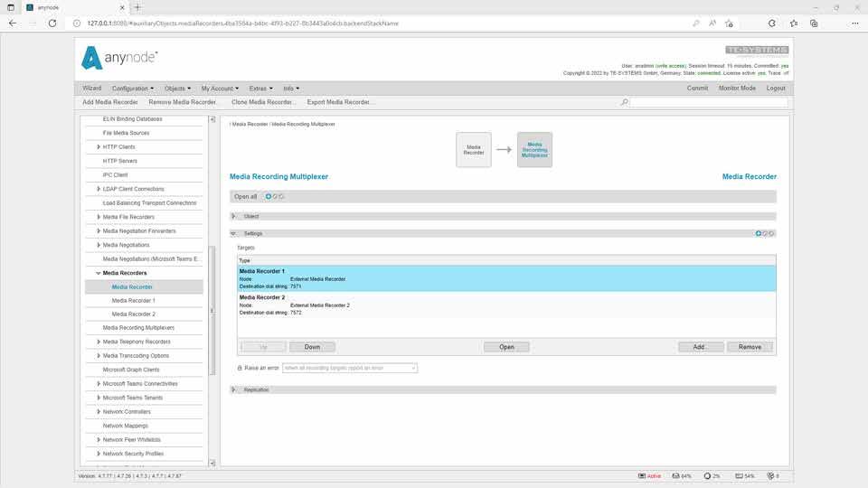
Task: Select first view mode radio next to Open all
Action: tap(269, 196)
